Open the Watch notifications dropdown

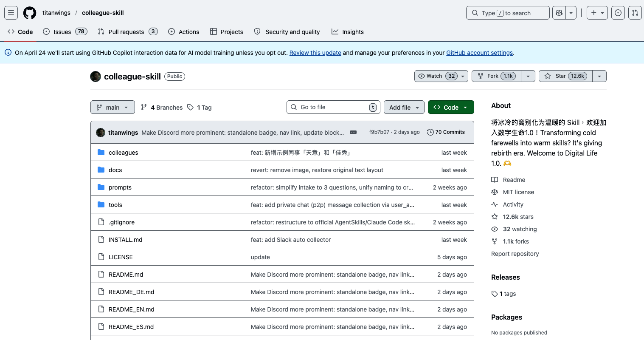point(441,76)
